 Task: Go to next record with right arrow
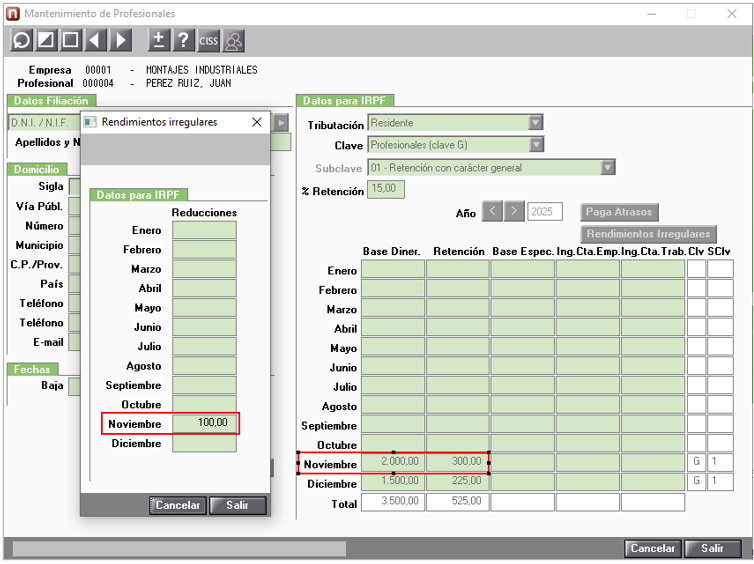point(121,40)
